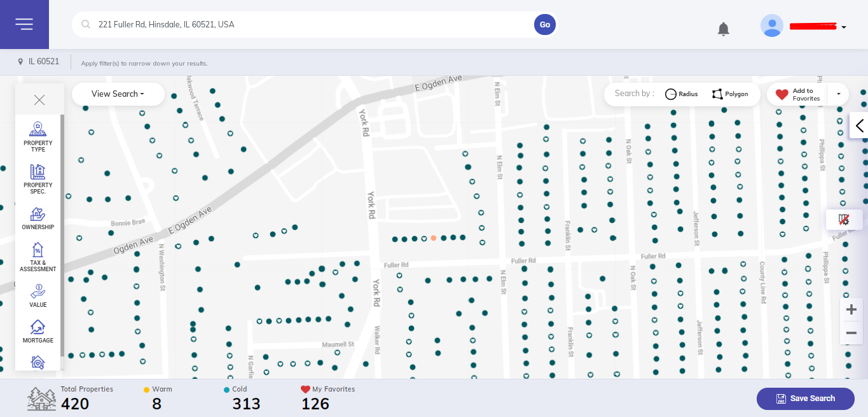868x417 pixels.
Task: Open the Mortgage filter
Action: tap(38, 331)
